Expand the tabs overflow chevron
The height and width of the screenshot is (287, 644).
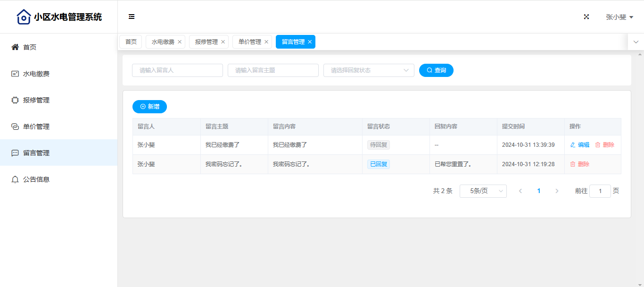[636, 42]
